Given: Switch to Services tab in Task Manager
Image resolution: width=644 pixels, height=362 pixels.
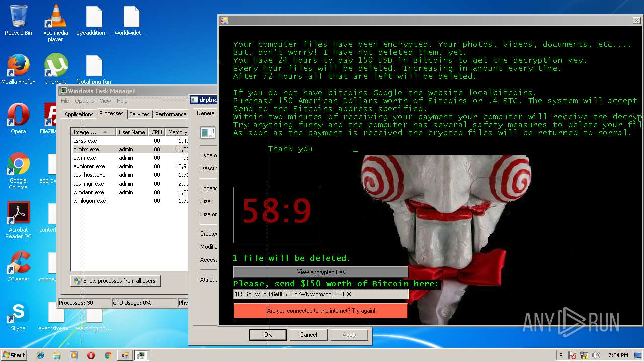Looking at the screenshot, I should point(139,114).
